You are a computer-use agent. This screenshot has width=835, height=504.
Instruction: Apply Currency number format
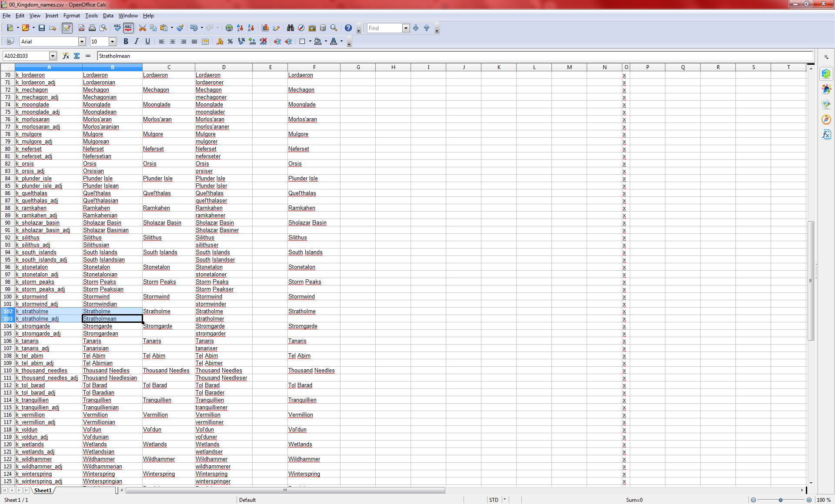pyautogui.click(x=220, y=42)
